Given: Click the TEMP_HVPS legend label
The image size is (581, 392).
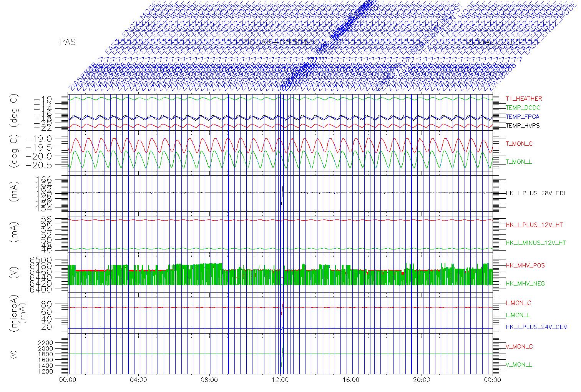Looking at the screenshot, I should (x=523, y=125).
